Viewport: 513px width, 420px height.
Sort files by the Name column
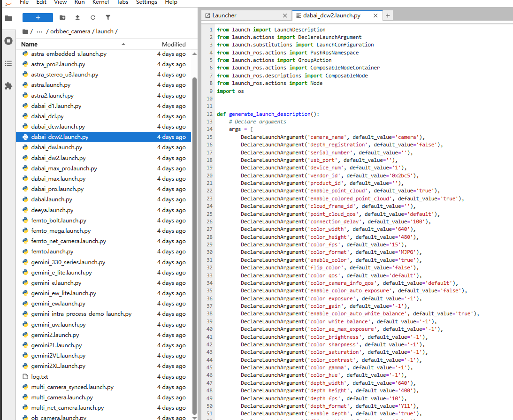pyautogui.click(x=30, y=44)
